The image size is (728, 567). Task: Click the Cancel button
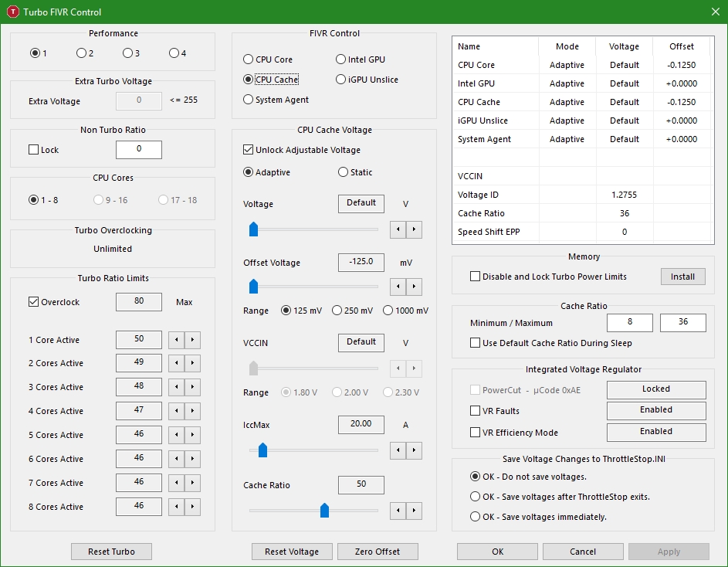point(583,552)
